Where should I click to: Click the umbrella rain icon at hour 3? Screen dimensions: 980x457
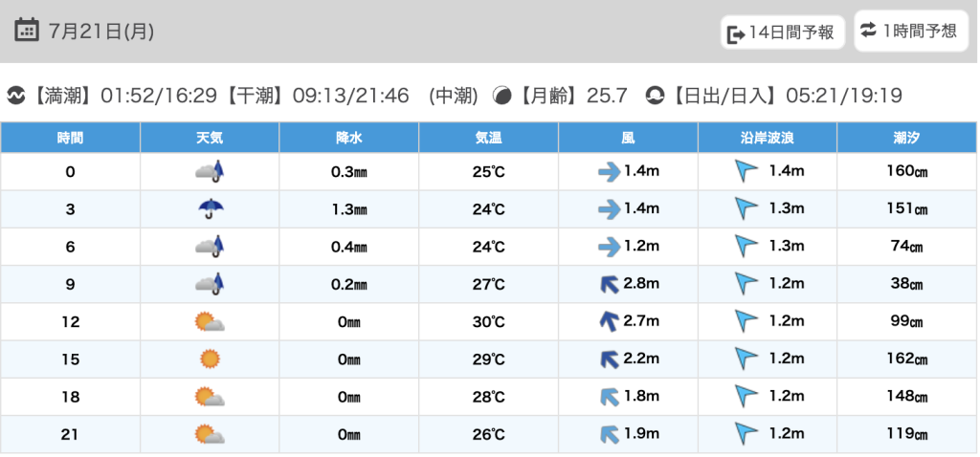(x=210, y=208)
